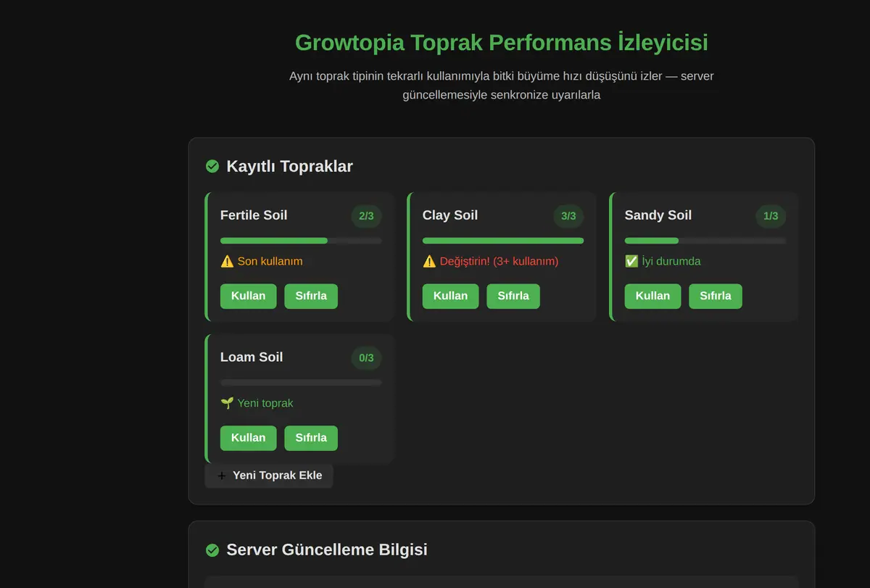Use Sandy Soil via Kullan button
Screen dimensions: 870x588
(652, 296)
